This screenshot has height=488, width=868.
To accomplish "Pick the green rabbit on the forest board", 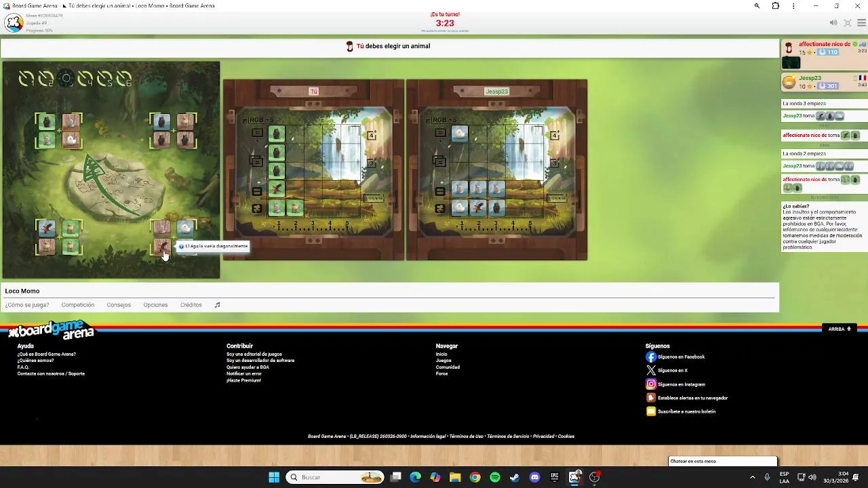I will [47, 140].
